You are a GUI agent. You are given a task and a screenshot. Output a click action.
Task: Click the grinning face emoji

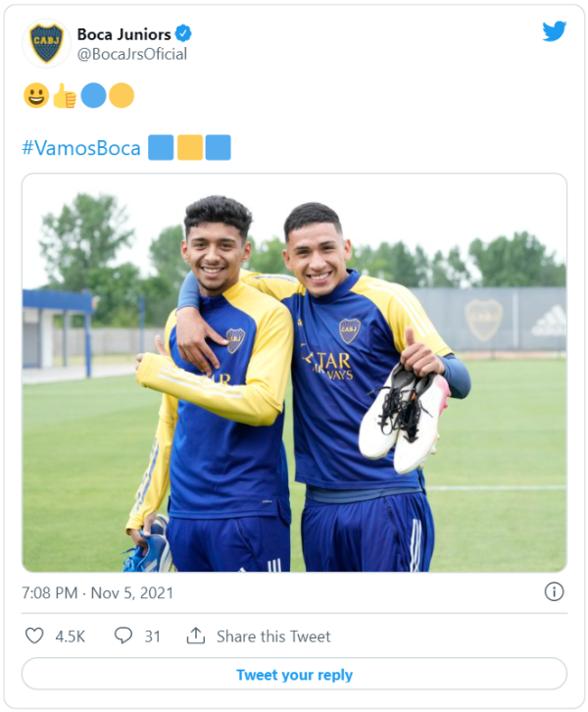(35, 95)
